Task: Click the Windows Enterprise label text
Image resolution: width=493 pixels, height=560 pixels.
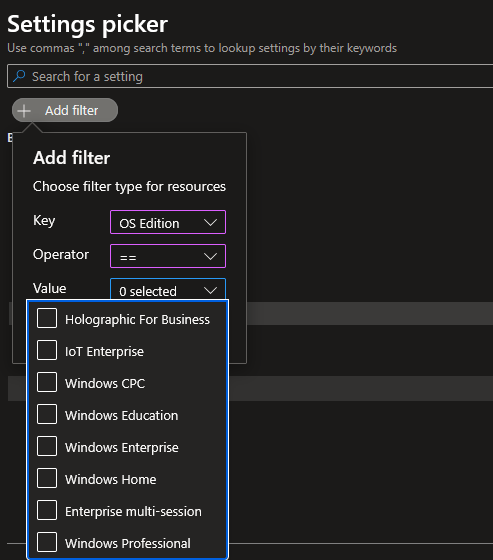Action: [x=122, y=448]
